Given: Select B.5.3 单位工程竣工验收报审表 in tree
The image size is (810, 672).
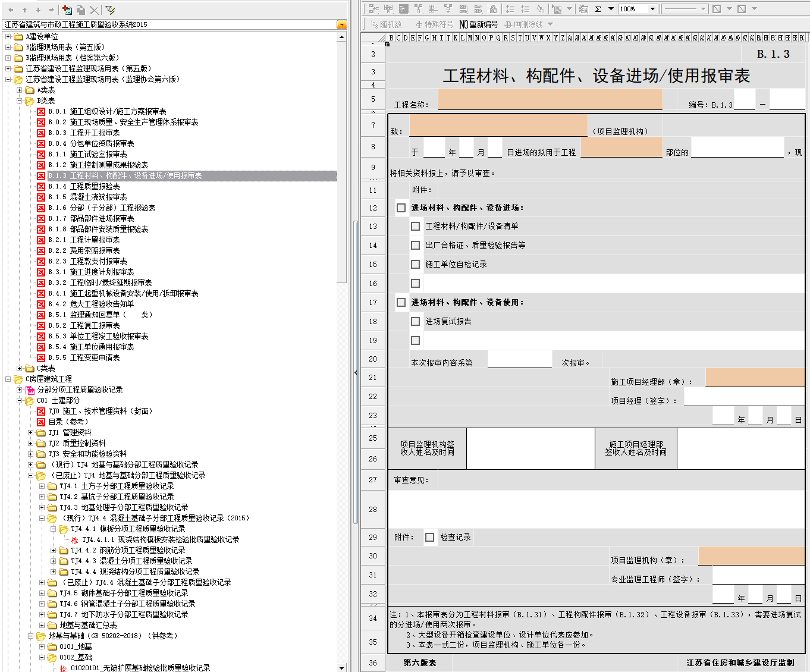Looking at the screenshot, I should pos(98,337).
